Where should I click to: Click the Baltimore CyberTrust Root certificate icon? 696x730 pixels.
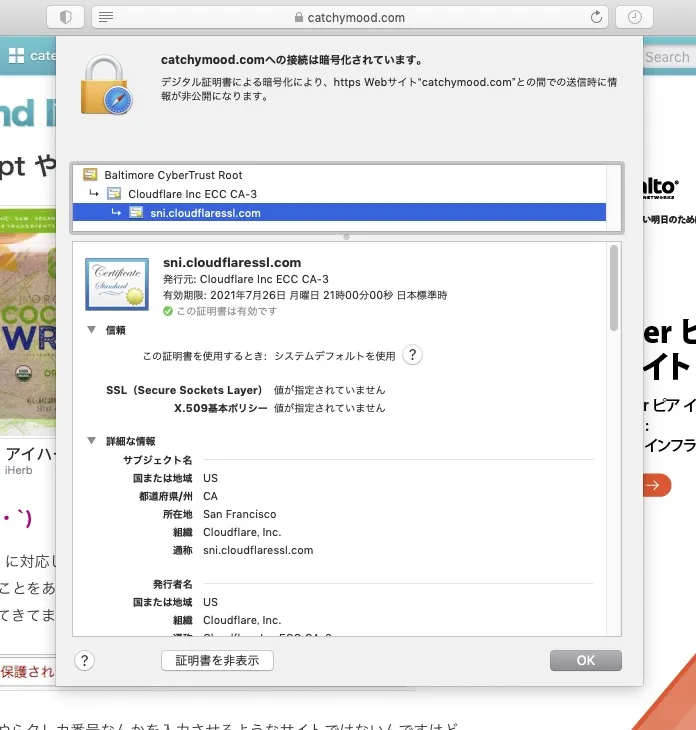(x=90, y=175)
